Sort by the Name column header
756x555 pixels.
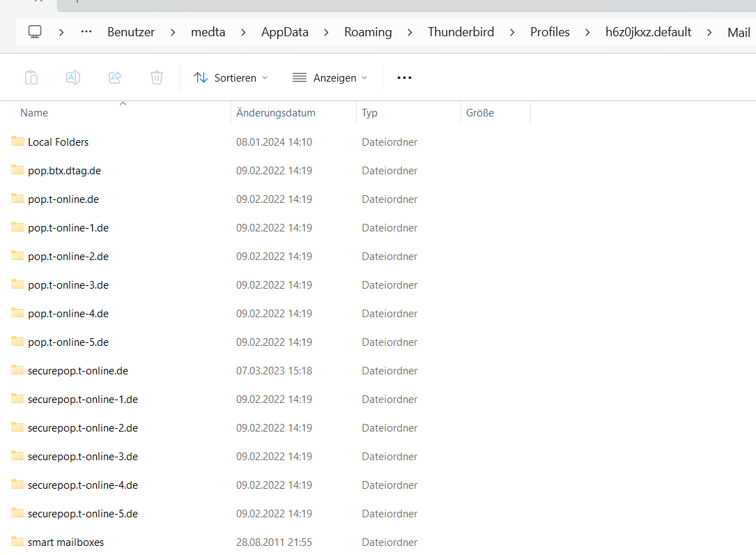pyautogui.click(x=34, y=113)
